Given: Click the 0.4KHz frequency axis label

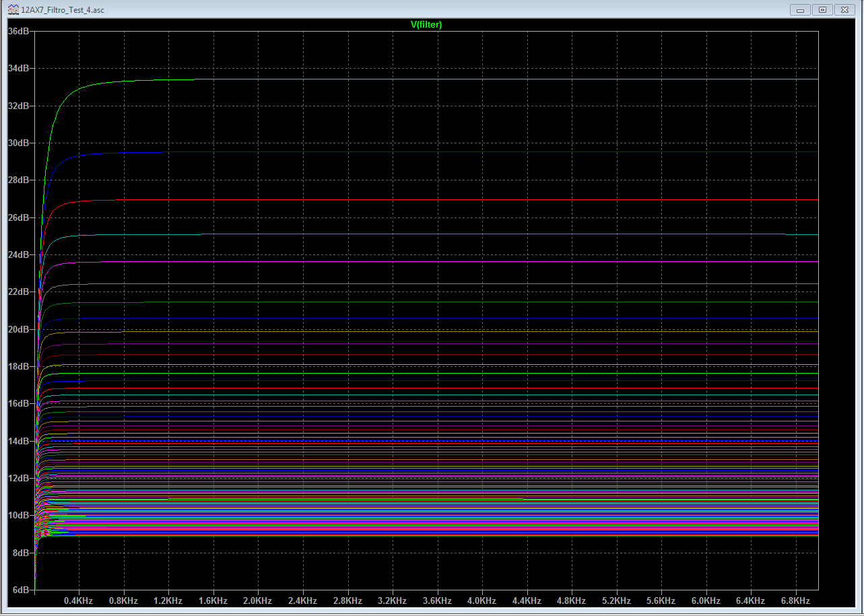Looking at the screenshot, I should [79, 601].
